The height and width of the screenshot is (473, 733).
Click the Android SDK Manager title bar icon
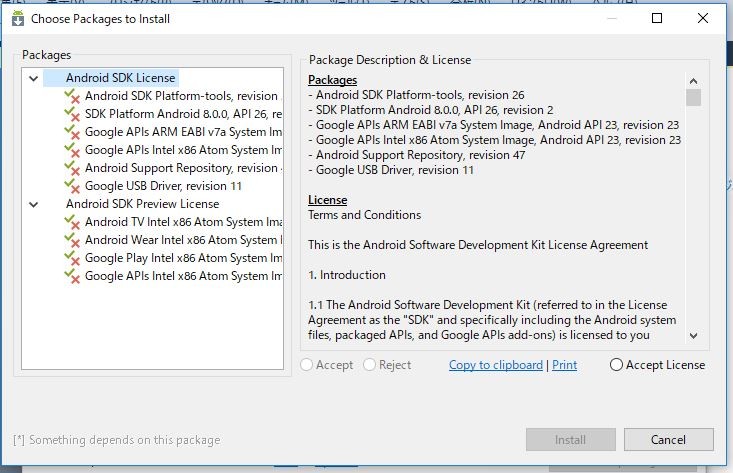18,18
